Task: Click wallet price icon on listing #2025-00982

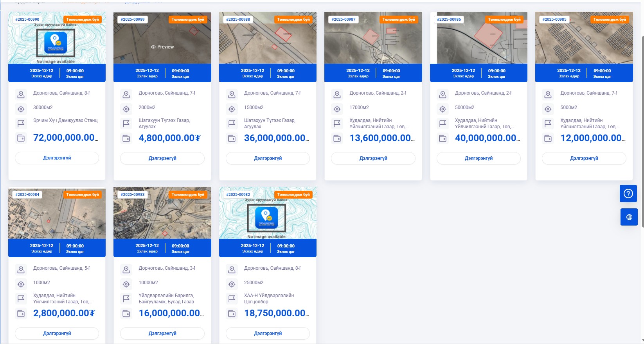Action: pyautogui.click(x=232, y=314)
